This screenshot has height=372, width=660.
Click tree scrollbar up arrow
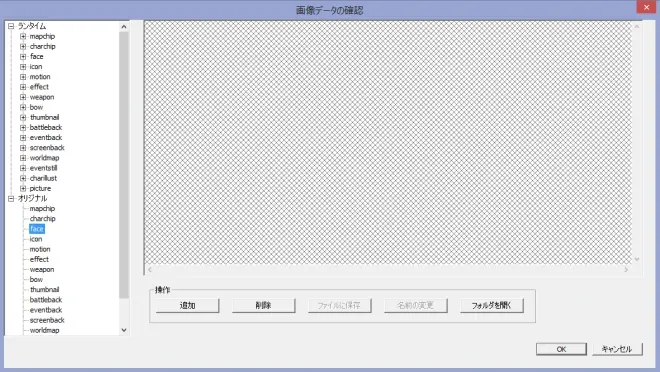click(124, 27)
